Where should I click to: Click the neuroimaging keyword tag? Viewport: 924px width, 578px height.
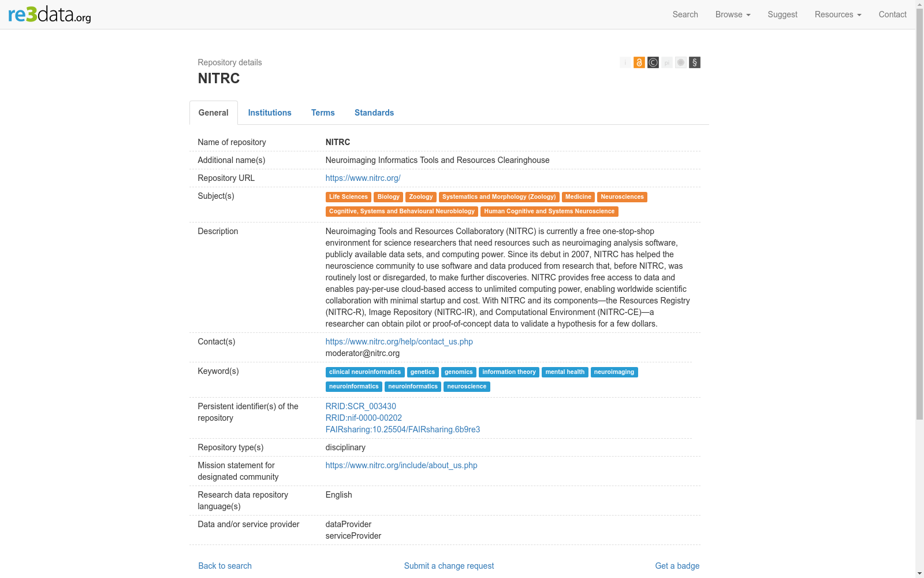[614, 372]
